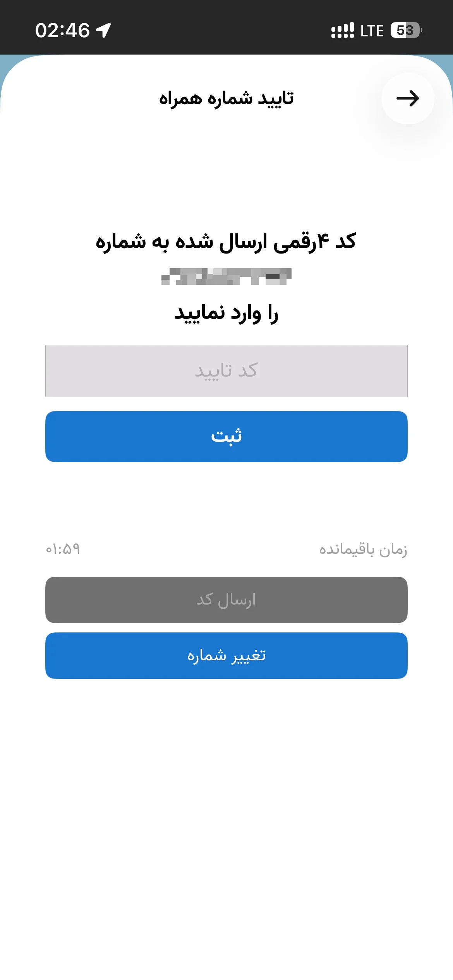Tap the تایید شماره همراه page title

coord(226,98)
